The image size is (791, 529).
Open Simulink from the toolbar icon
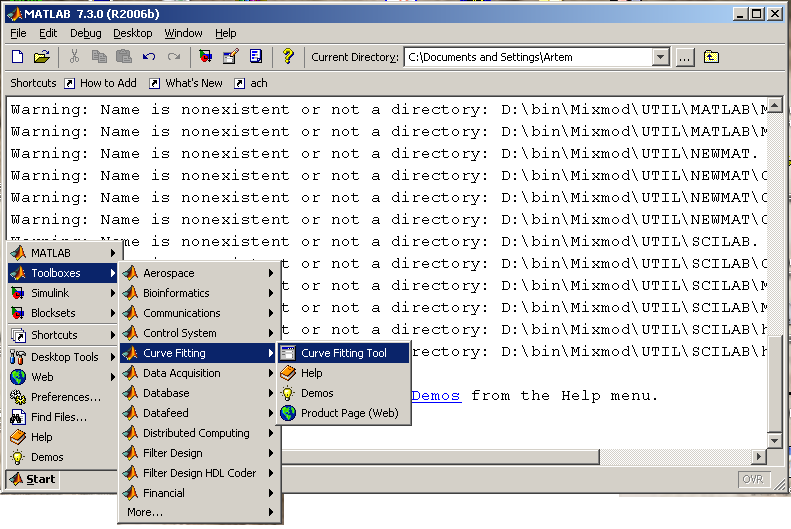click(206, 57)
